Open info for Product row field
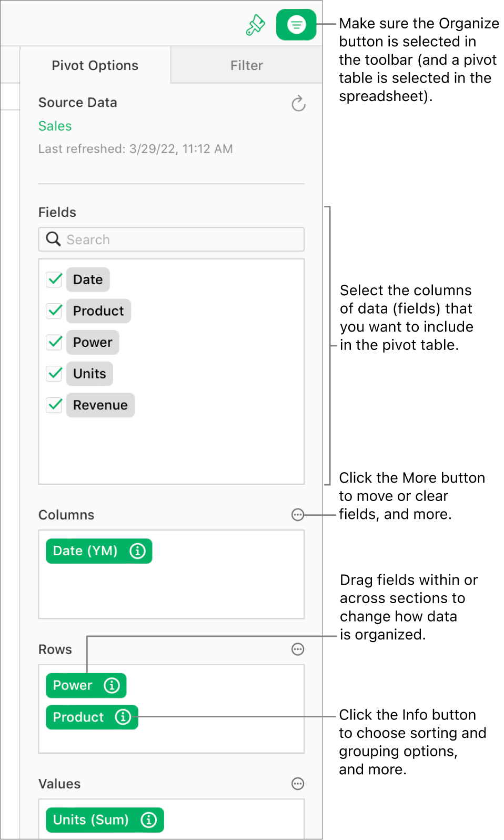 pos(123,717)
